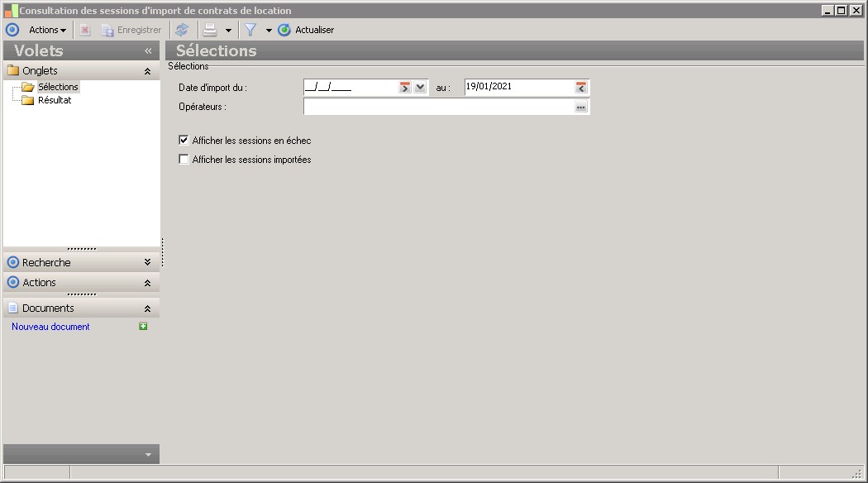868x483 pixels.
Task: Expand the Recherche section
Action: 147,262
